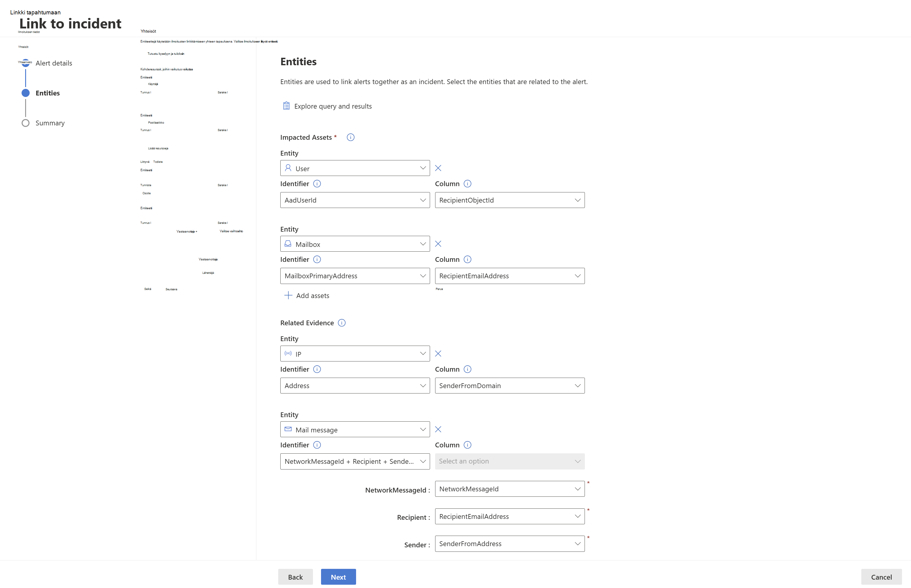911x588 pixels.
Task: Remove the User entity with X icon
Action: point(438,168)
